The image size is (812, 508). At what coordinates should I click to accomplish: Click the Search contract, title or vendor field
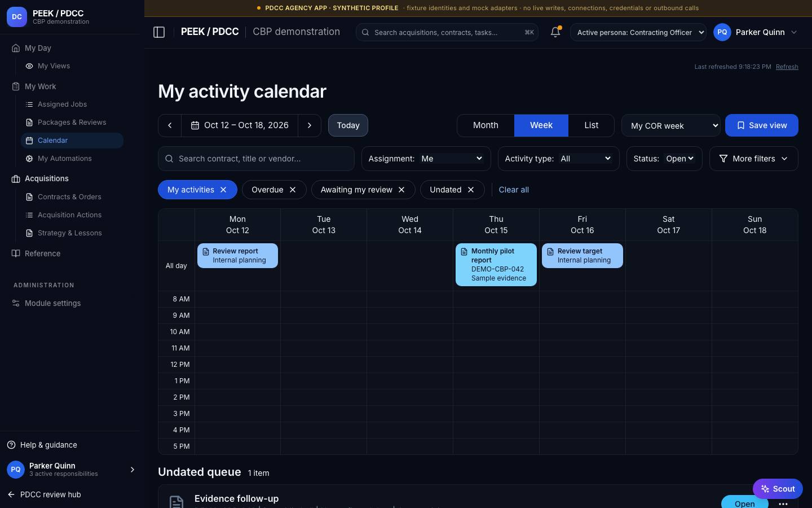click(x=256, y=159)
